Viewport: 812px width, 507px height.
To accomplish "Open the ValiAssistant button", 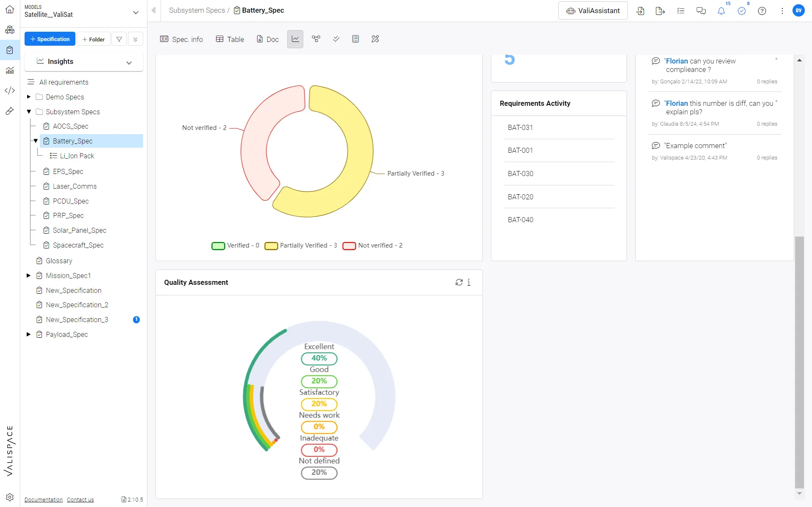I will (x=593, y=11).
